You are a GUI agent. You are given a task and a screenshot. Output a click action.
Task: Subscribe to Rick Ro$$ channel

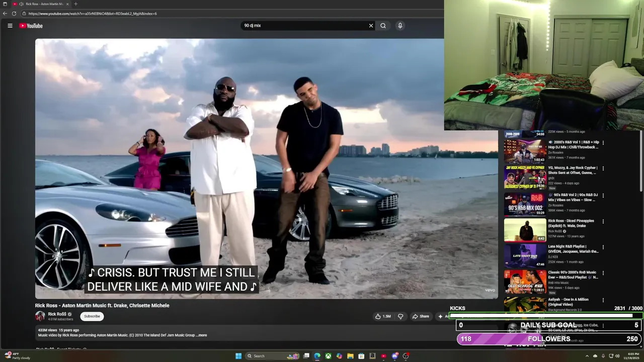pyautogui.click(x=92, y=316)
